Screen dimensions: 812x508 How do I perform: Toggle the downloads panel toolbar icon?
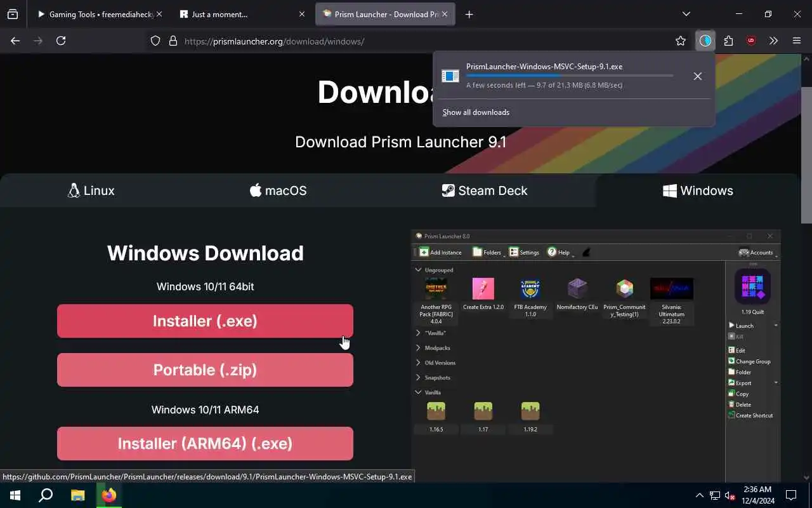(705, 41)
